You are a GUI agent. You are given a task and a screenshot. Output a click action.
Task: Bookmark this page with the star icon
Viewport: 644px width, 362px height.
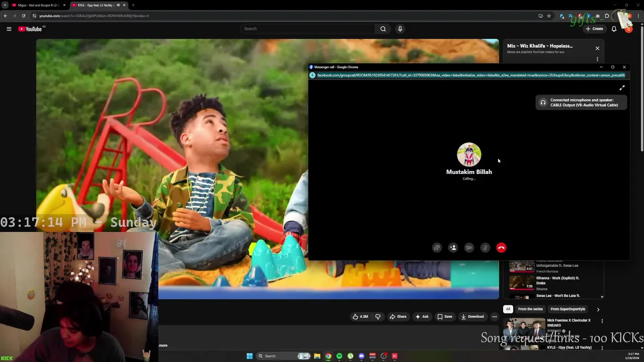[x=549, y=16]
